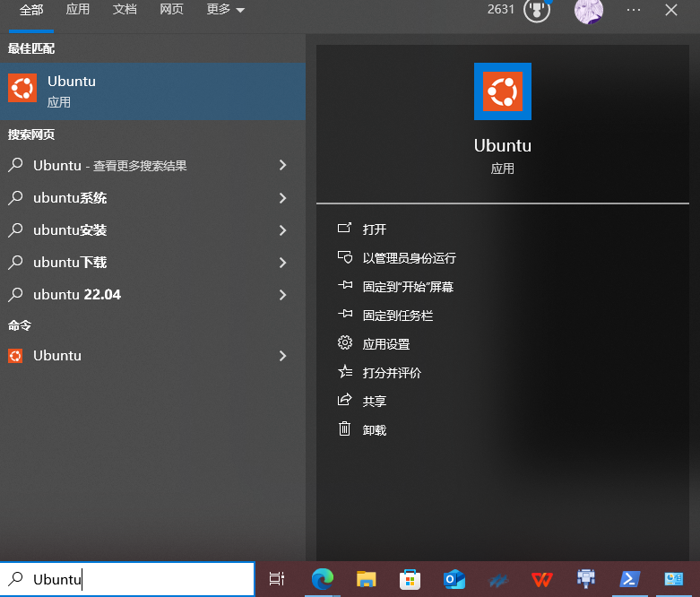Click the open-window icon beside 打开

pos(345,228)
